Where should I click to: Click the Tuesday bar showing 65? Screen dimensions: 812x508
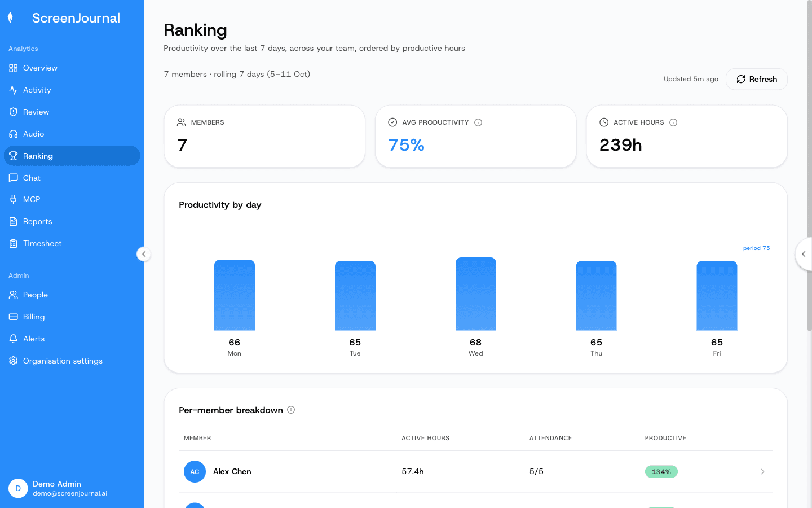(x=355, y=296)
